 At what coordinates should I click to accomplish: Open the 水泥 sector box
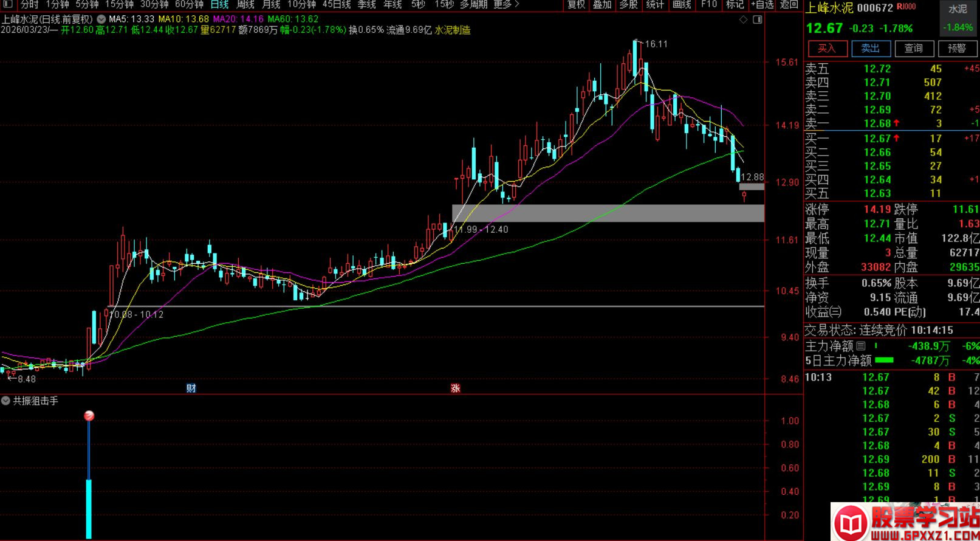(958, 18)
